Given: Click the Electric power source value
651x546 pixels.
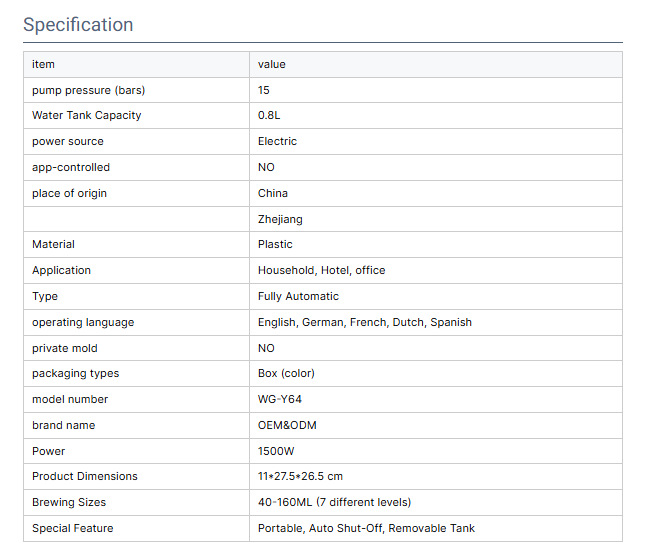Looking at the screenshot, I should pos(277,142).
